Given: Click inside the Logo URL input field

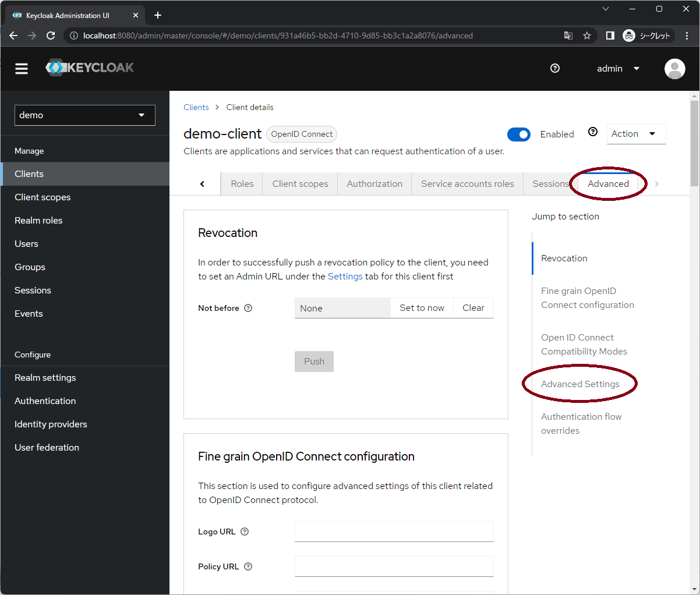Looking at the screenshot, I should tap(394, 531).
